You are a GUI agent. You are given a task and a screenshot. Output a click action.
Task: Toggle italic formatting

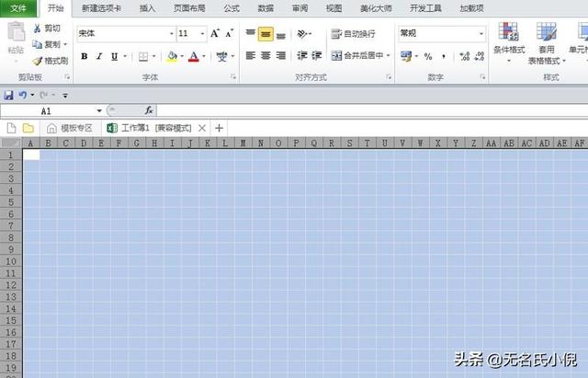point(99,56)
